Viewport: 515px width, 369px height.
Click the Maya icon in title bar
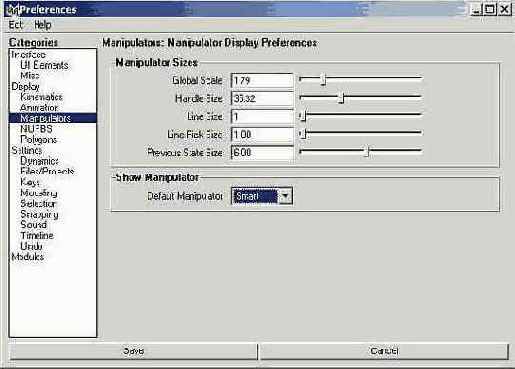click(x=12, y=9)
